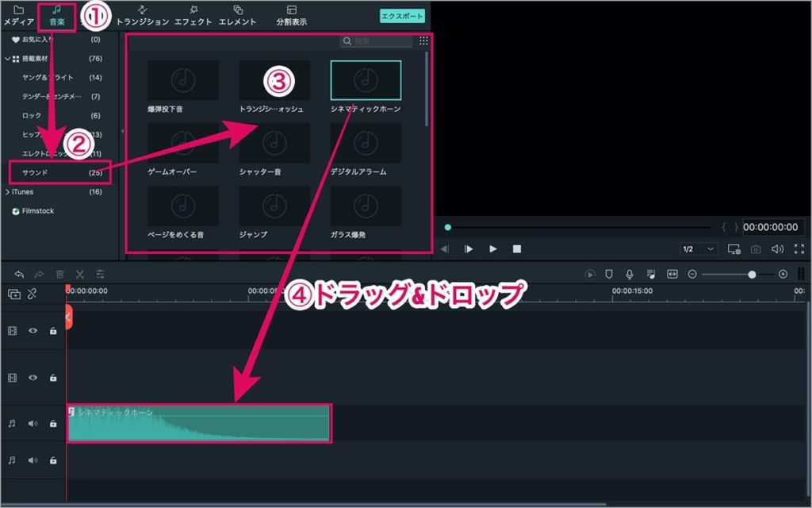Mute the empty bottom audio track
The image size is (812, 508).
tap(33, 460)
